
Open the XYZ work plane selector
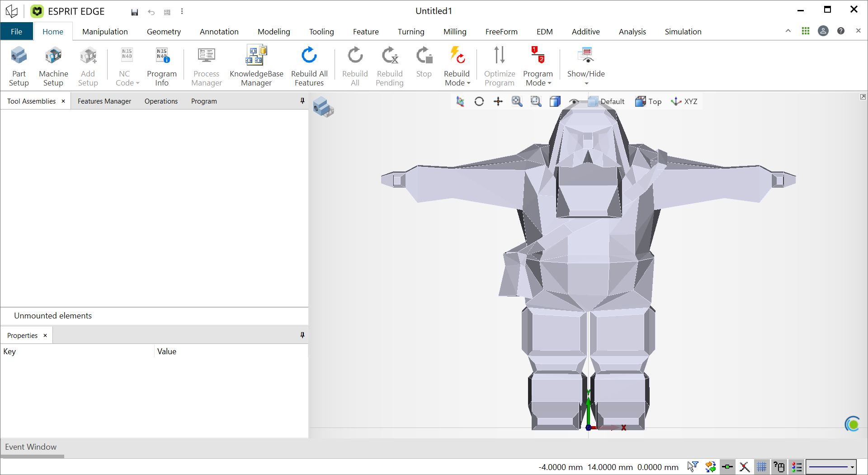click(x=684, y=101)
